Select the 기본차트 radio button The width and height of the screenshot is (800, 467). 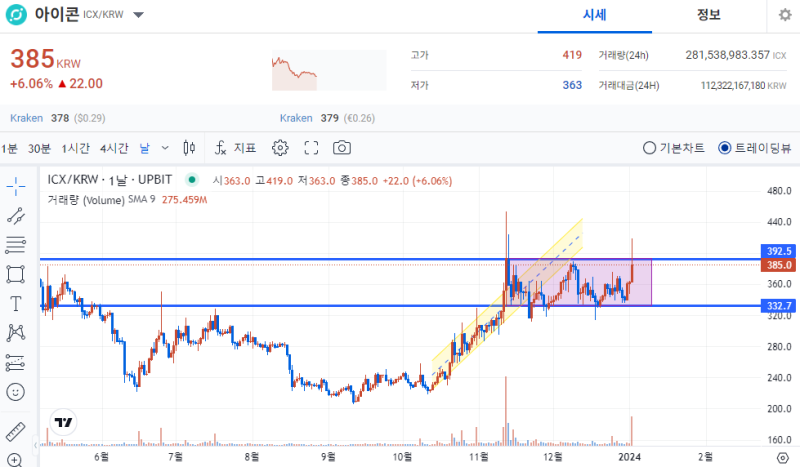[649, 148]
